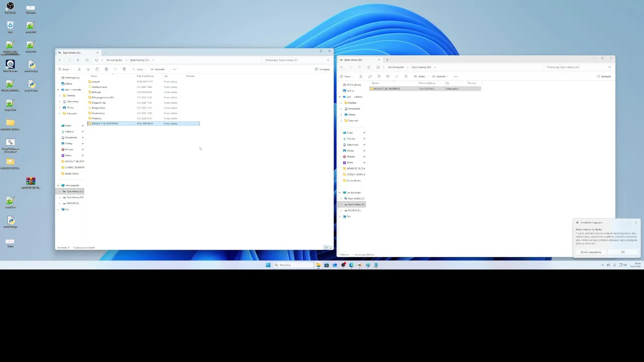Click Nowy dropdown in D: drive window
Viewport: 644px width, 362px height.
pos(345,76)
